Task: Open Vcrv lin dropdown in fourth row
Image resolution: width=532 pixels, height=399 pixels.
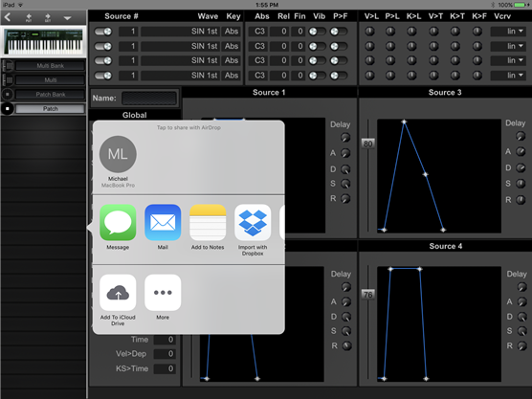Action: pyautogui.click(x=508, y=76)
